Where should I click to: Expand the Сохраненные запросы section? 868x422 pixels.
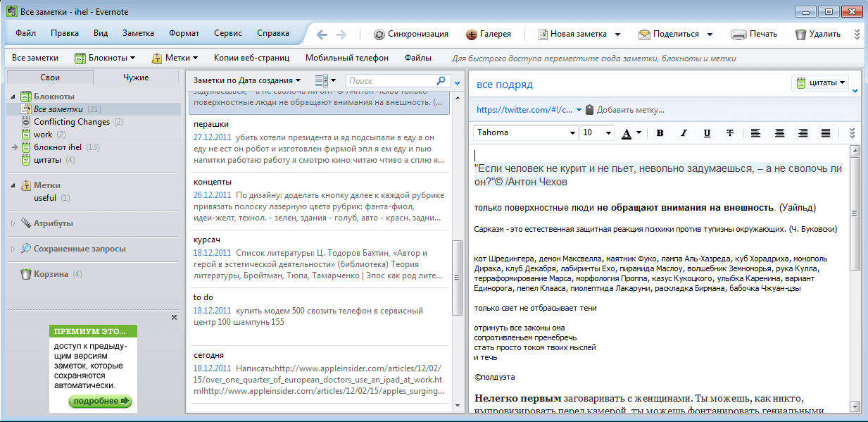(x=14, y=249)
